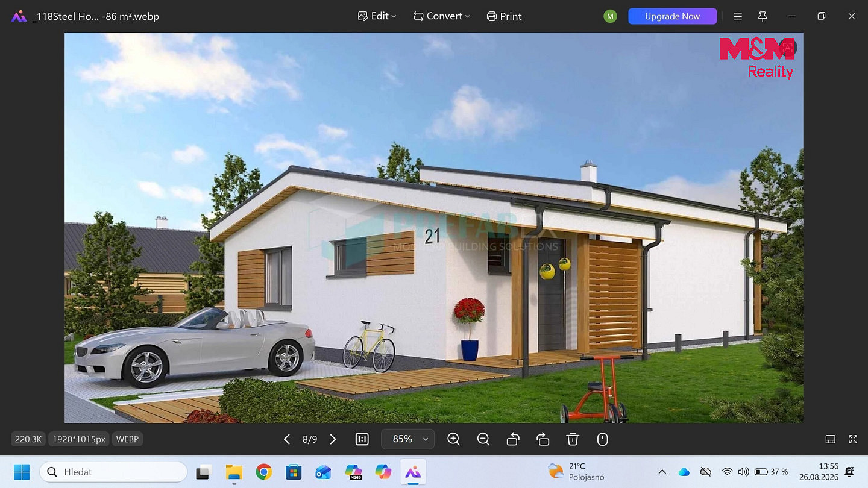Click the Hledat taskbar search box
Image resolution: width=868 pixels, height=488 pixels.
click(113, 472)
